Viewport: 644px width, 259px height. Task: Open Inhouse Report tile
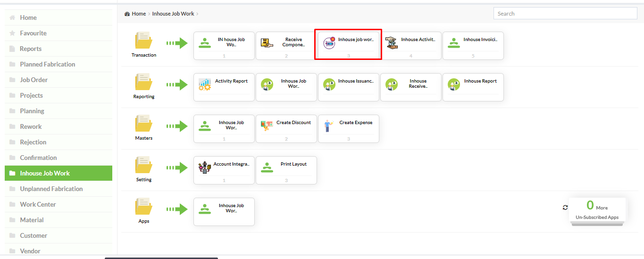473,87
